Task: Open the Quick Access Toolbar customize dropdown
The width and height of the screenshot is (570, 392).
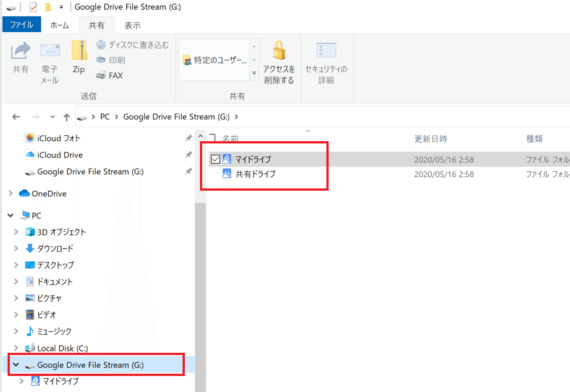Action: (x=61, y=7)
